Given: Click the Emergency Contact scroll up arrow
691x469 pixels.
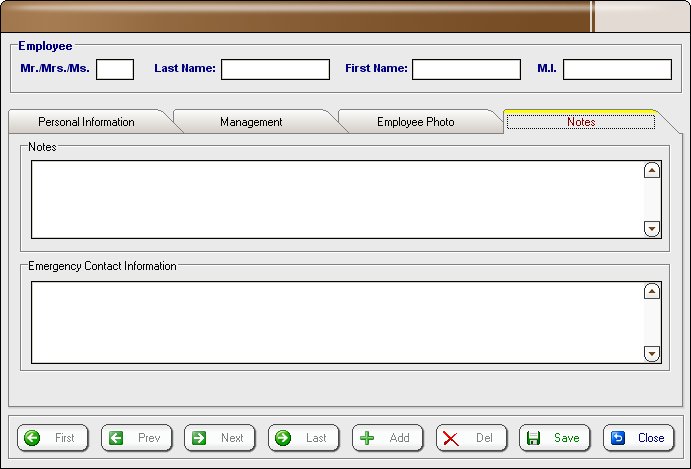Looking at the screenshot, I should point(652,291).
